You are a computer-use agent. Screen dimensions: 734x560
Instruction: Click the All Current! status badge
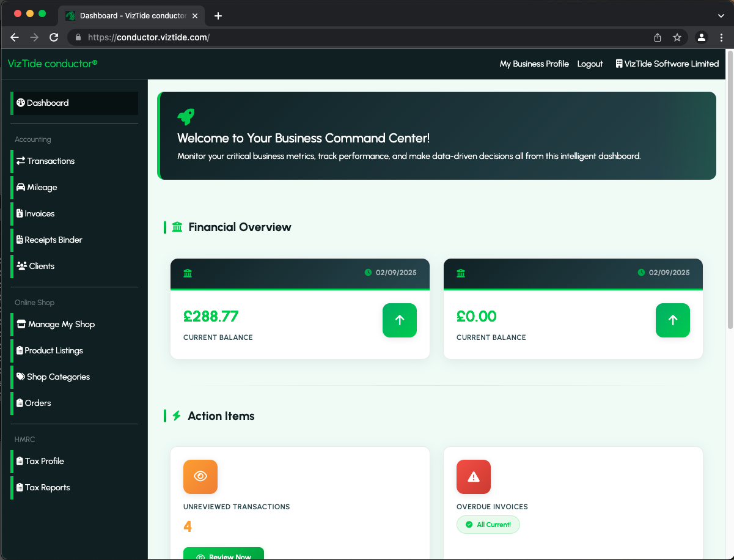click(x=488, y=525)
